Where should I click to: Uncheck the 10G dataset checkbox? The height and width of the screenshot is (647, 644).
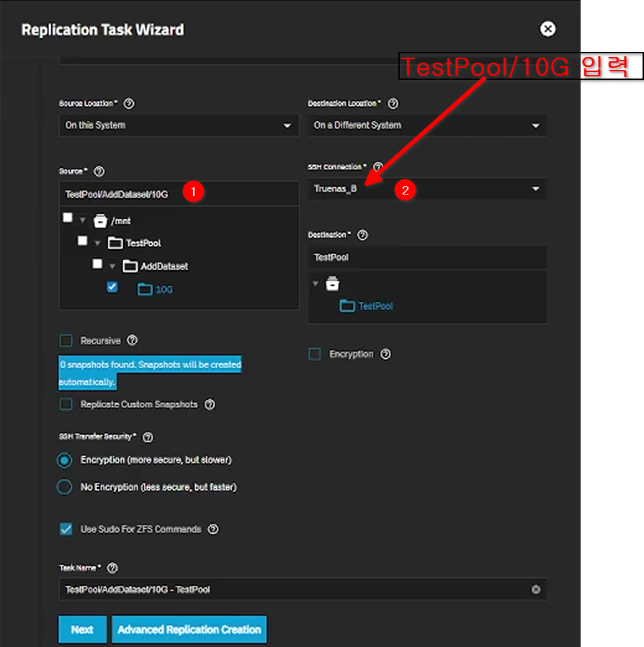point(112,287)
